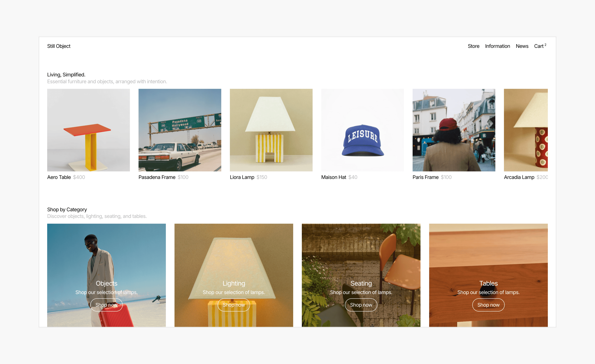
Task: Click the Liora Lamp product name
Action: click(242, 177)
